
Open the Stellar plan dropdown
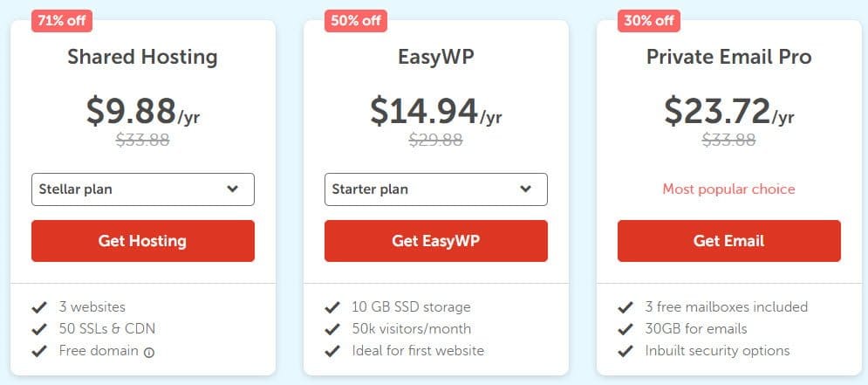pos(143,189)
